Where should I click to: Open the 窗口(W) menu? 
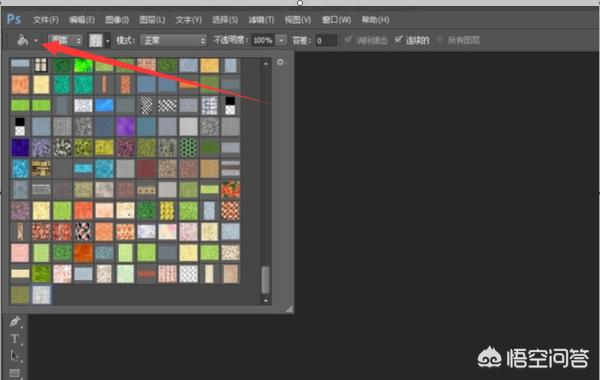pos(336,20)
